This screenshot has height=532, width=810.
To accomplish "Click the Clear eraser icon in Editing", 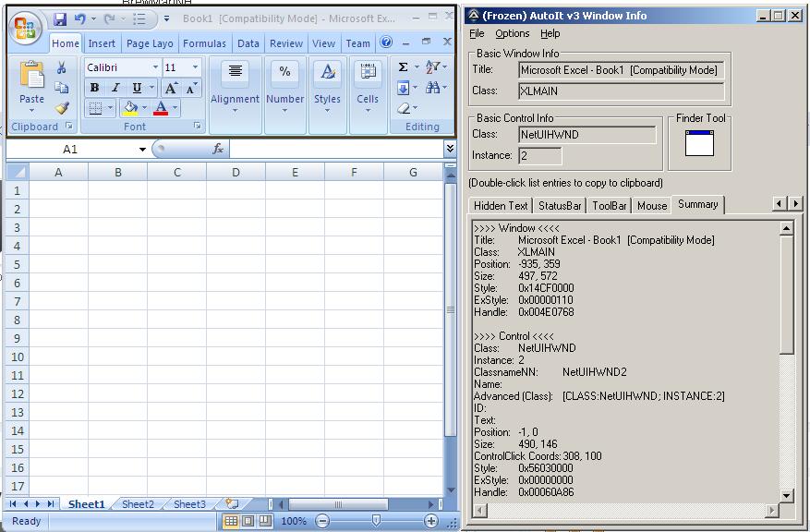I will point(404,108).
